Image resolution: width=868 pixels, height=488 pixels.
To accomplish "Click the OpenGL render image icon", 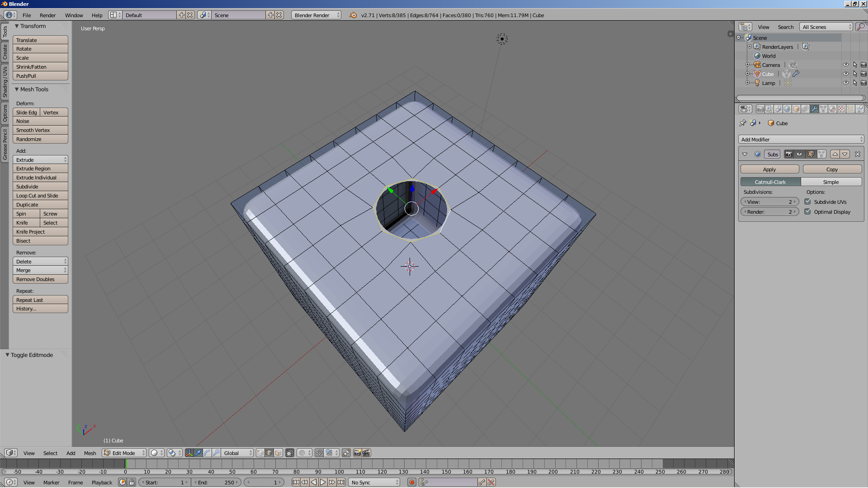I will [x=357, y=453].
